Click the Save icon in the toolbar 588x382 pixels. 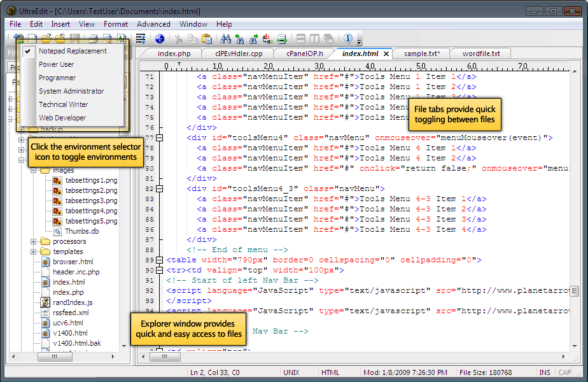[x=74, y=38]
